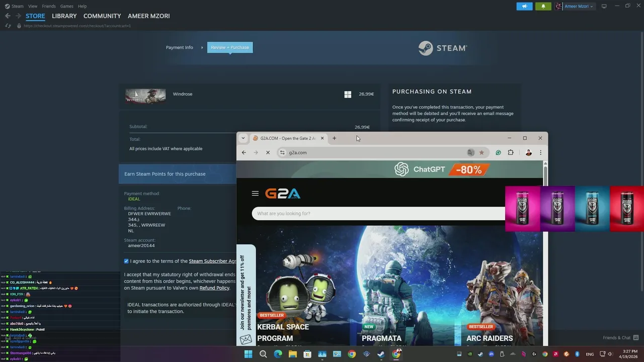Viewport: 644px width, 362px height.
Task: Open Microsoft Edge from the taskbar
Action: pyautogui.click(x=278, y=354)
